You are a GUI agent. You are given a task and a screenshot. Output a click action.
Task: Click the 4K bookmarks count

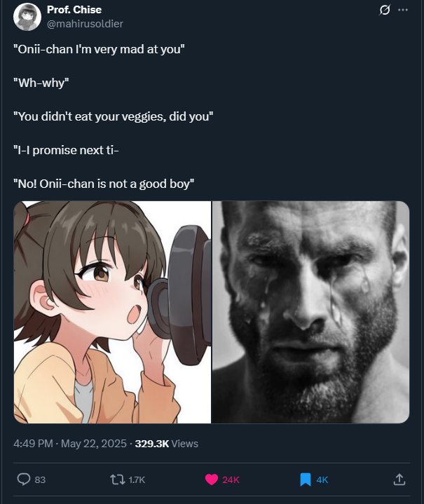point(322,480)
